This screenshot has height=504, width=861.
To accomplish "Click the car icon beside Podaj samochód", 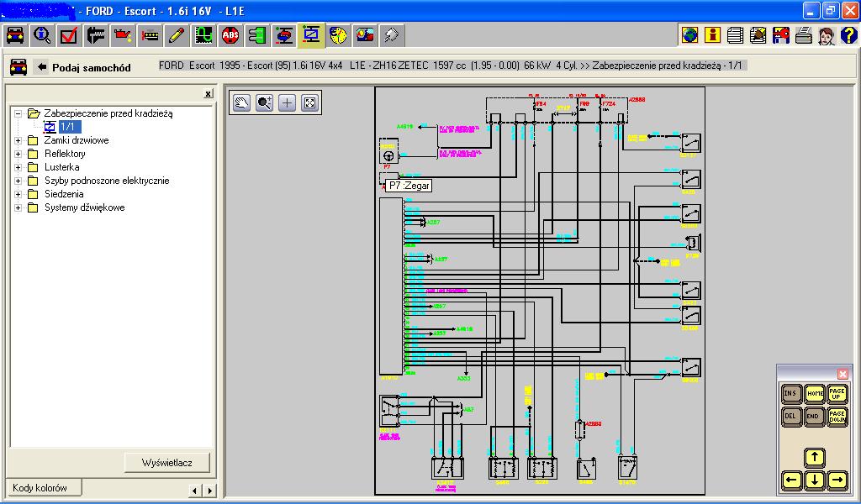I will (x=18, y=67).
